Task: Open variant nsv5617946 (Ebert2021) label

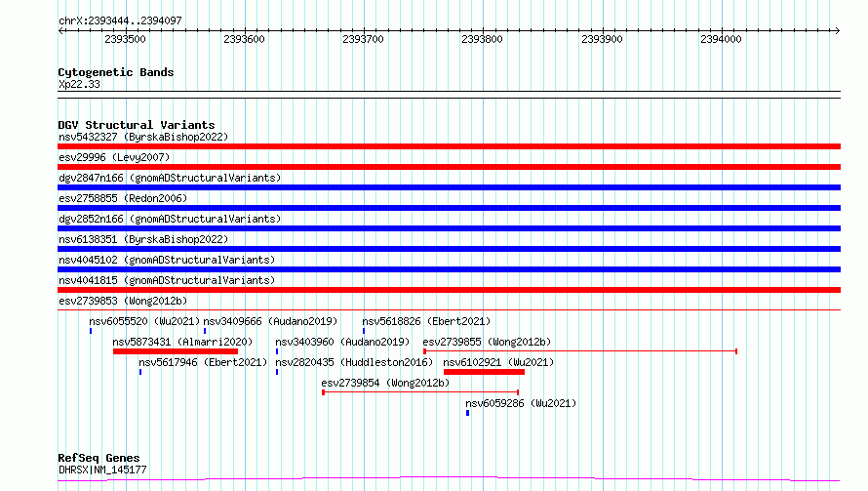Action: (x=203, y=362)
